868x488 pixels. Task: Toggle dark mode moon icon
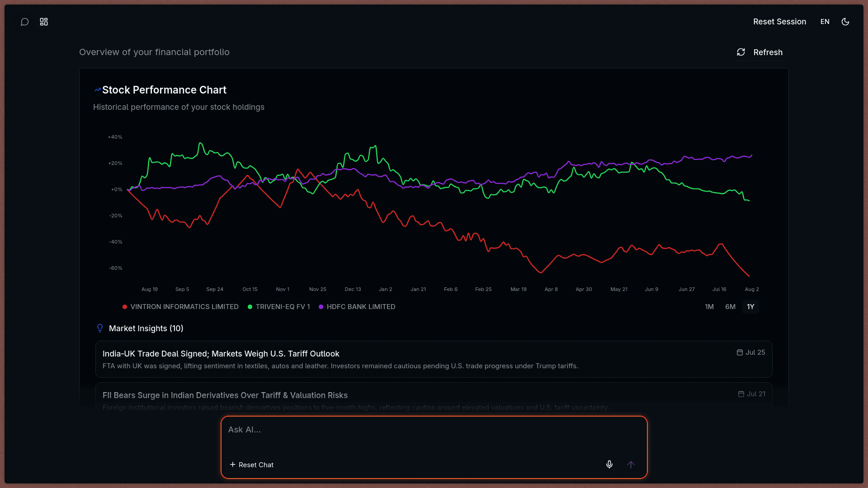(845, 22)
